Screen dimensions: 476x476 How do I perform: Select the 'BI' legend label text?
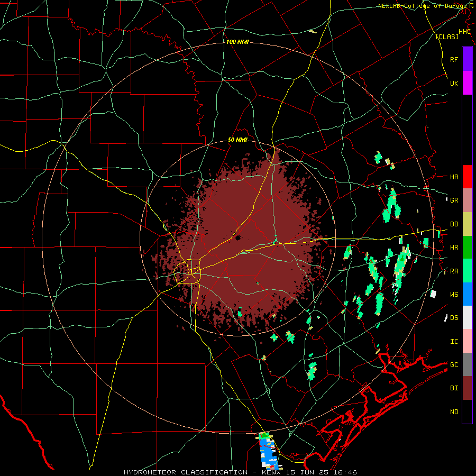point(454,388)
